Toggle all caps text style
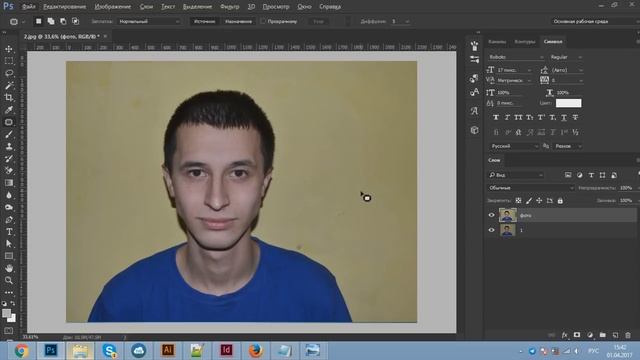The height and width of the screenshot is (360, 640). click(518, 118)
